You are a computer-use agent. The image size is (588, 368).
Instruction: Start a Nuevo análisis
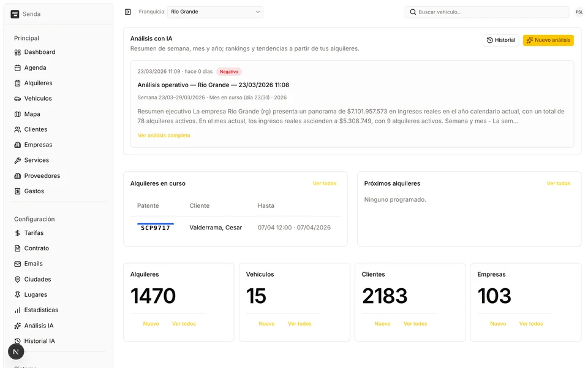(548, 40)
